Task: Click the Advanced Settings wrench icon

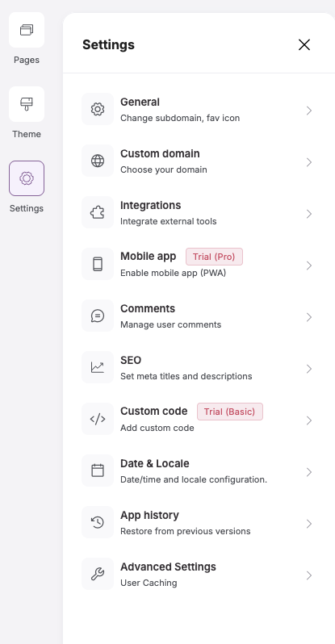Action: 98,574
